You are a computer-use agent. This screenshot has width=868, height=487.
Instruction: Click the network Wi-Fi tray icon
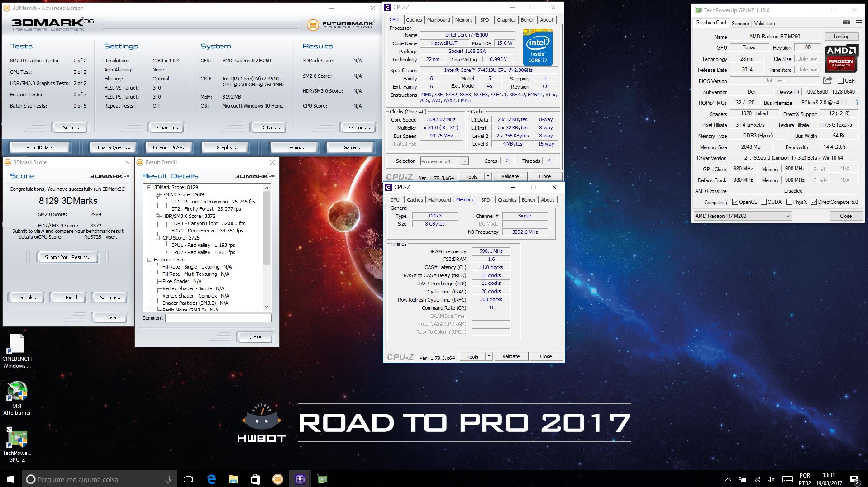click(758, 479)
